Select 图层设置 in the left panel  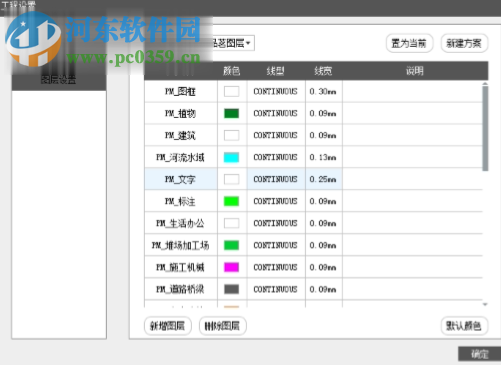[x=59, y=80]
